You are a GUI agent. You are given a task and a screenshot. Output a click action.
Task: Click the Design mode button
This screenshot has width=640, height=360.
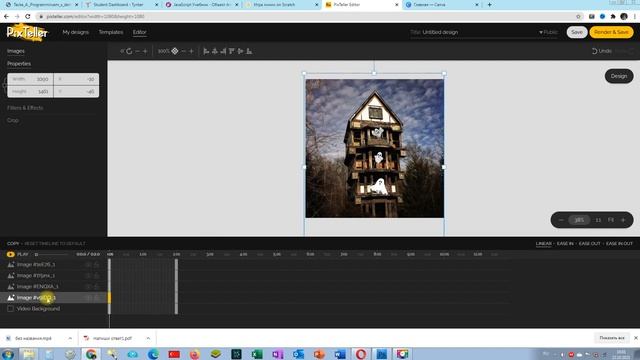(619, 76)
